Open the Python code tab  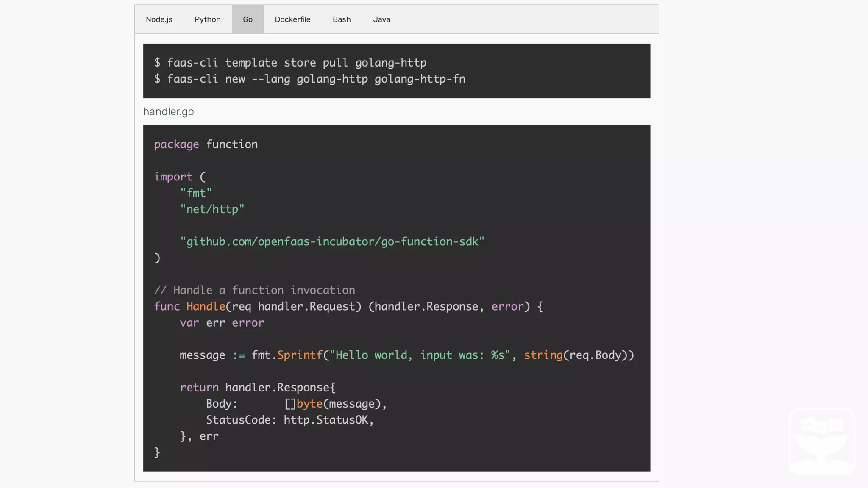207,19
